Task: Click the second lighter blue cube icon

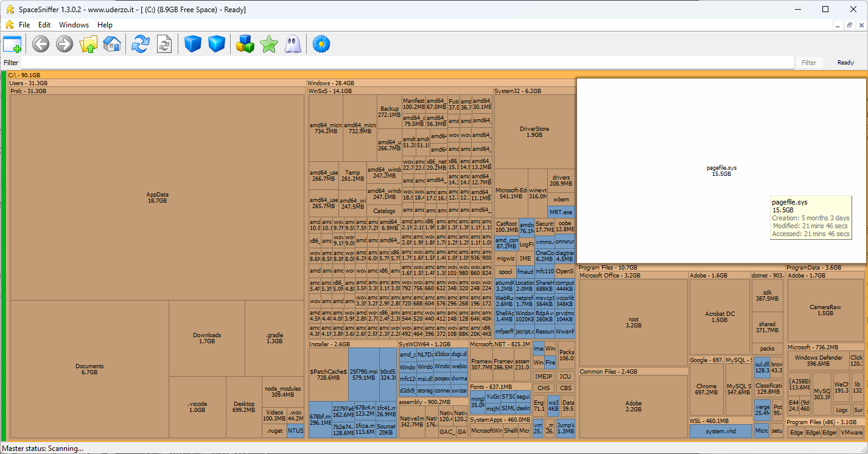Action: (x=217, y=44)
